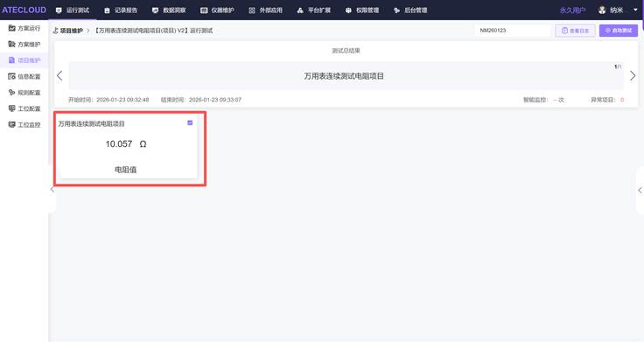
Task: Go back via 项目维护 breadcrumb
Action: point(71,31)
